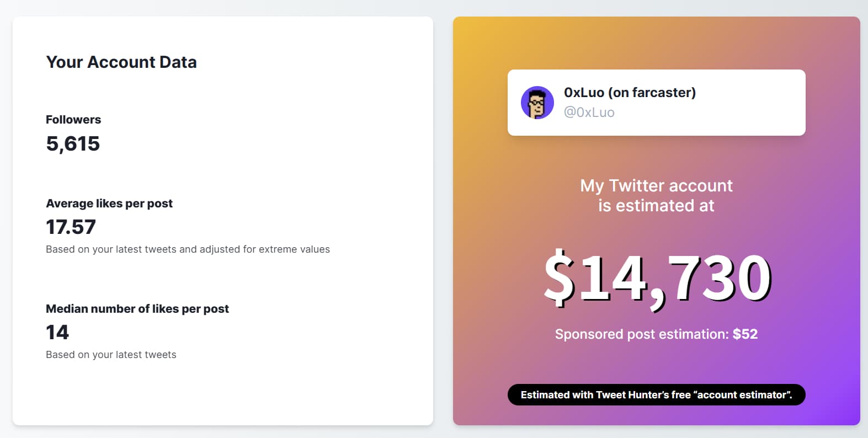Click the "Sponsored post estimation" label
This screenshot has width=868, height=438.
[642, 334]
